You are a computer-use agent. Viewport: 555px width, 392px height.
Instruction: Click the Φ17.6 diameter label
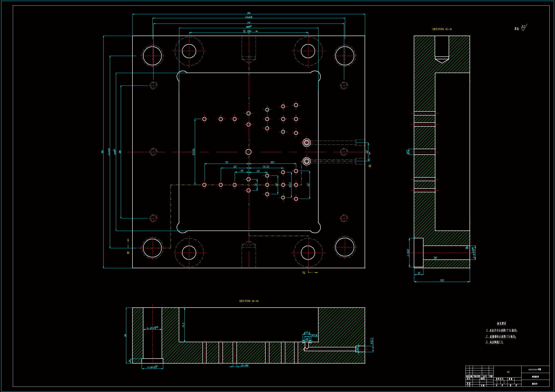tap(307, 333)
